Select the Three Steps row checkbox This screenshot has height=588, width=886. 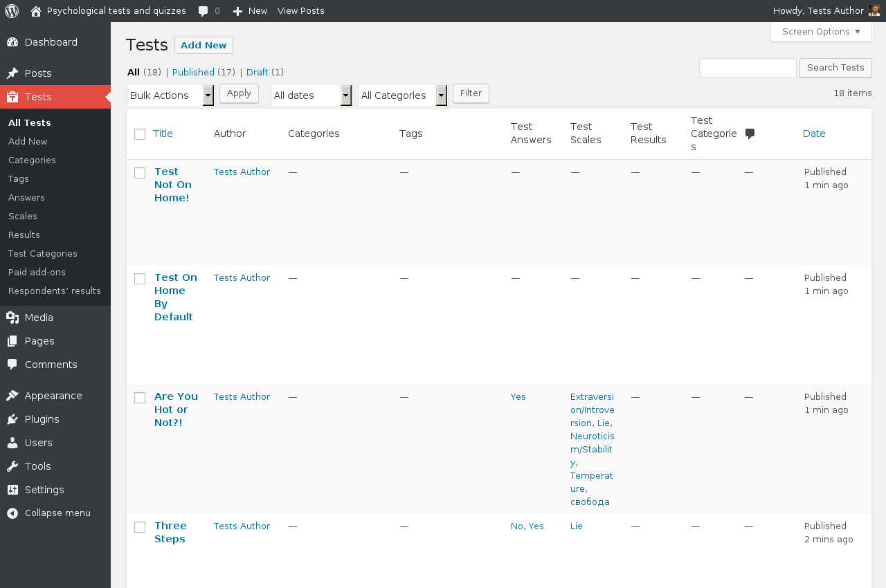click(140, 527)
